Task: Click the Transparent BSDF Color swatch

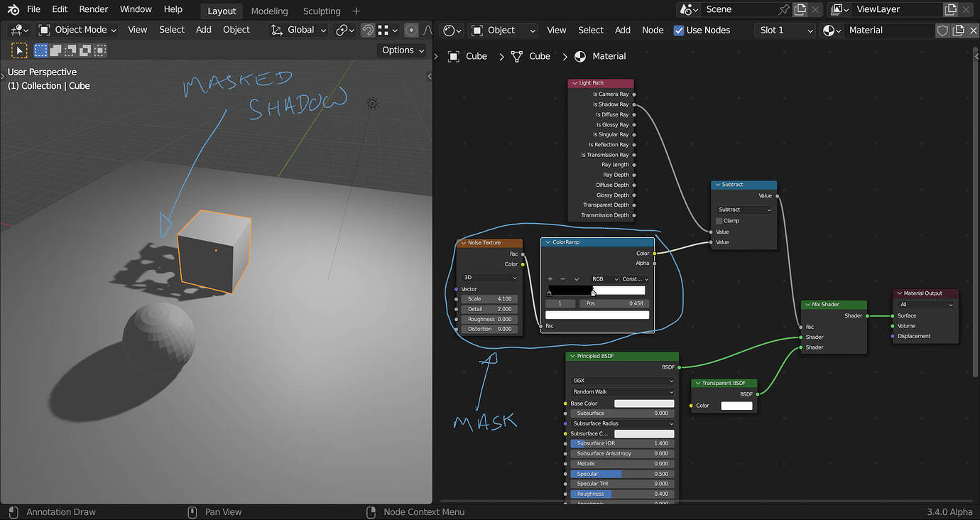Action: (x=736, y=406)
